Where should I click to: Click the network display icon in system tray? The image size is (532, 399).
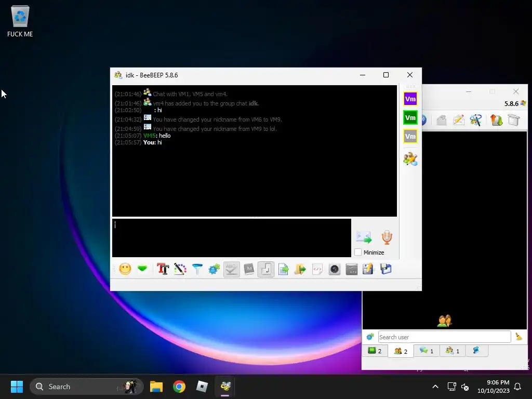tap(451, 387)
